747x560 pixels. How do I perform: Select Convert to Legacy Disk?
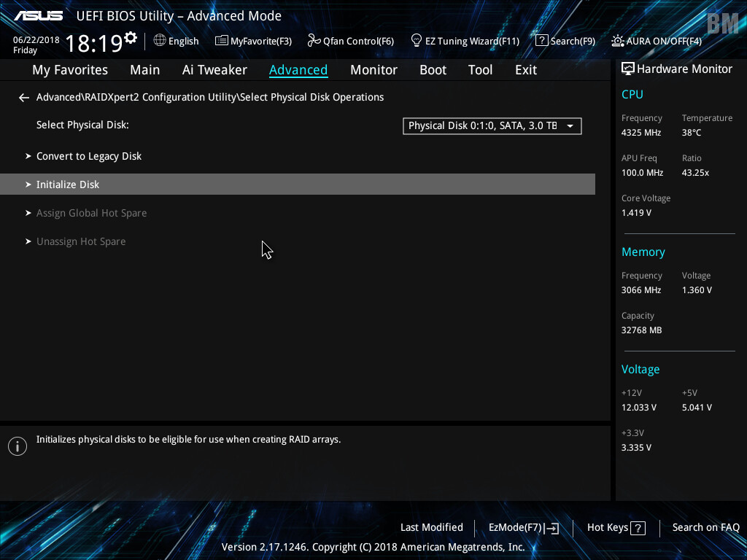coord(89,155)
